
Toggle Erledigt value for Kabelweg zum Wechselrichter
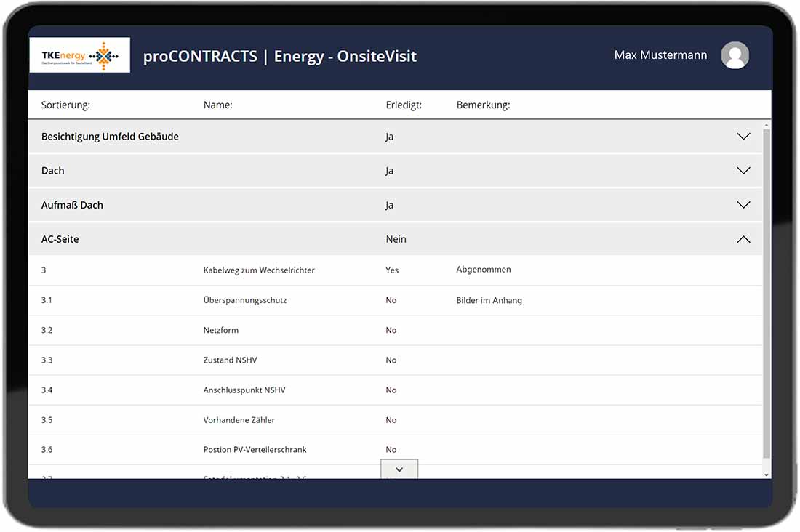click(392, 270)
